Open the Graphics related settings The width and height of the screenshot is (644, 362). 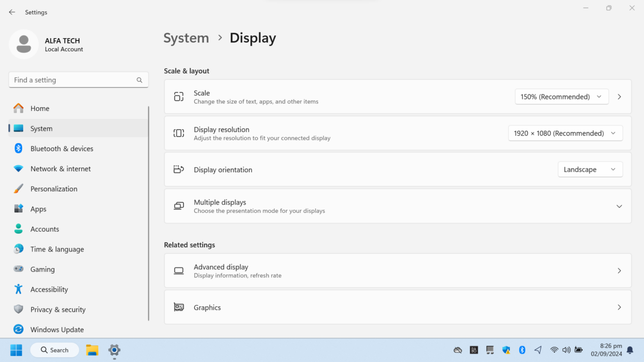click(x=397, y=307)
